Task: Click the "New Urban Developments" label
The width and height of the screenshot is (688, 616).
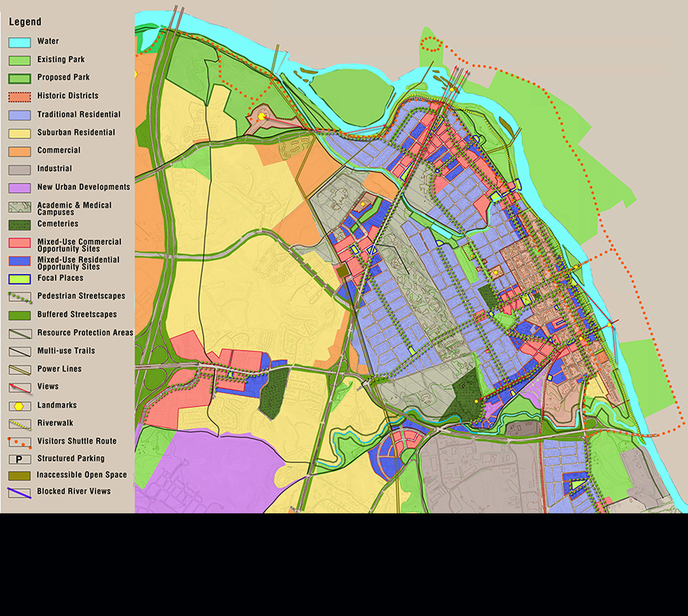Action: coord(84,187)
